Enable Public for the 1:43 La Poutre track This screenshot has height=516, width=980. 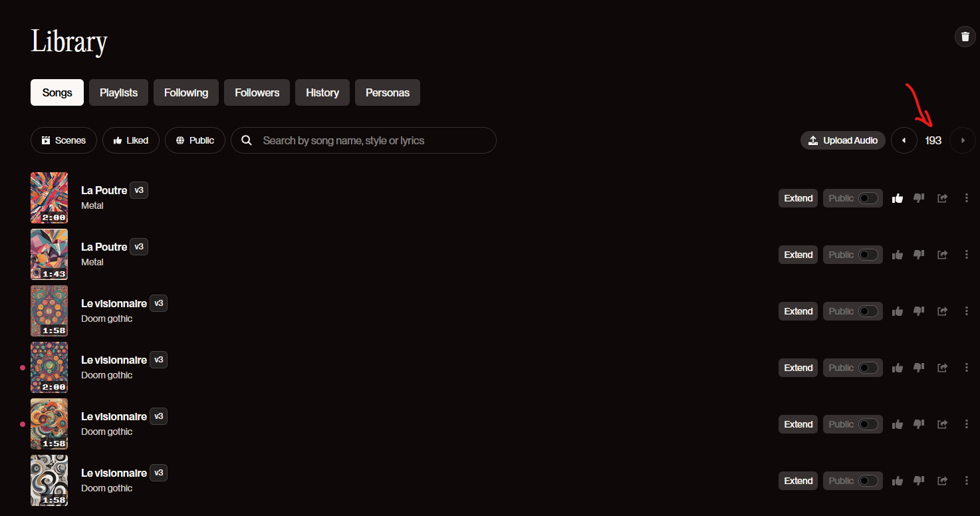[x=853, y=255]
